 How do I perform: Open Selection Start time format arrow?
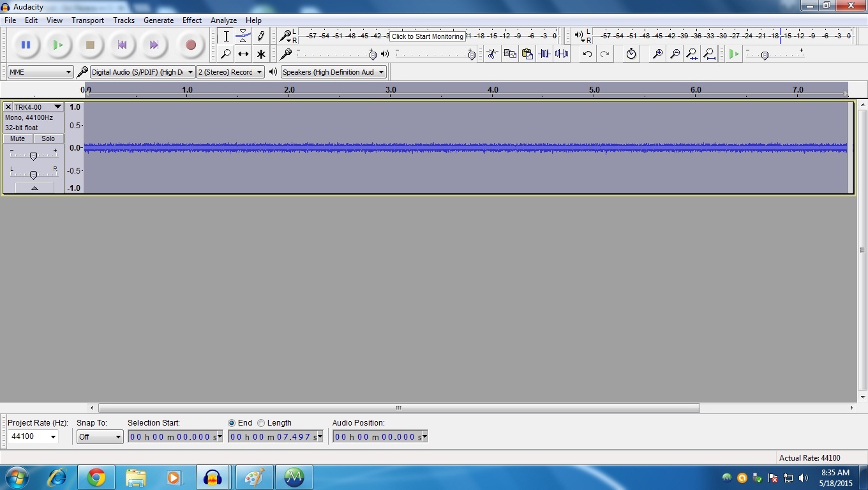click(220, 437)
